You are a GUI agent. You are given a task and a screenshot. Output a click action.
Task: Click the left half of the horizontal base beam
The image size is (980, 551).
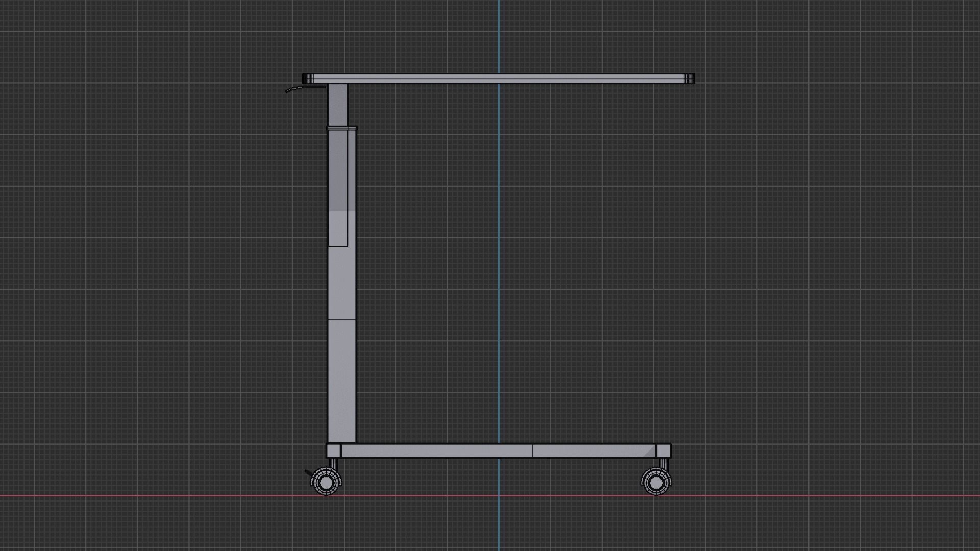(436, 451)
